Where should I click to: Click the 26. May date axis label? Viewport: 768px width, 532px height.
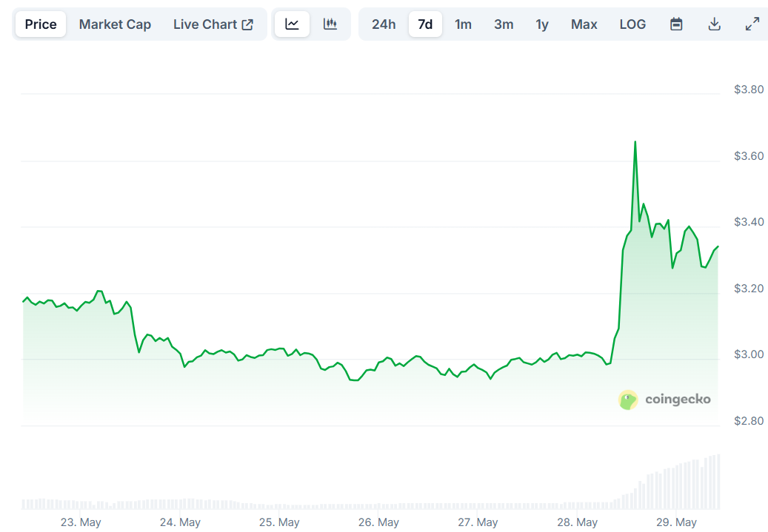coord(378,522)
